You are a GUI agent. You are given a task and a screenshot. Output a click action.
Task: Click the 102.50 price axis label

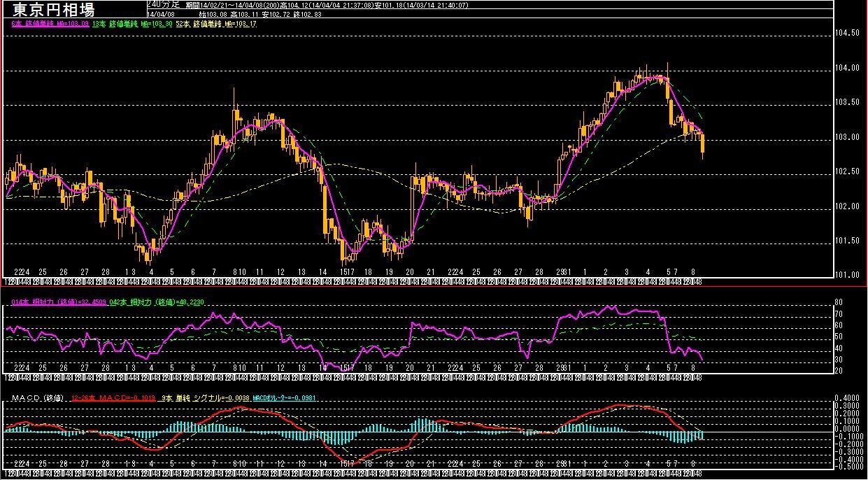pos(848,171)
